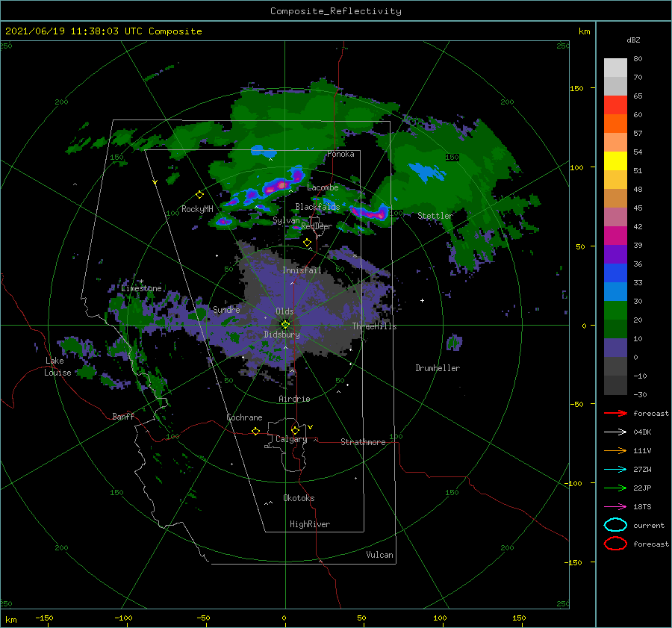
Task: Click the Cochrane label
Action: 244,417
